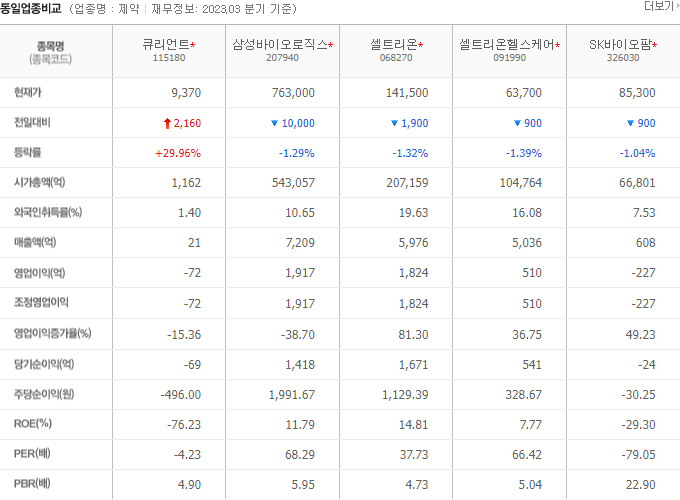Select the 당기순이익(억) row label
The height and width of the screenshot is (500, 680).
click(x=44, y=364)
